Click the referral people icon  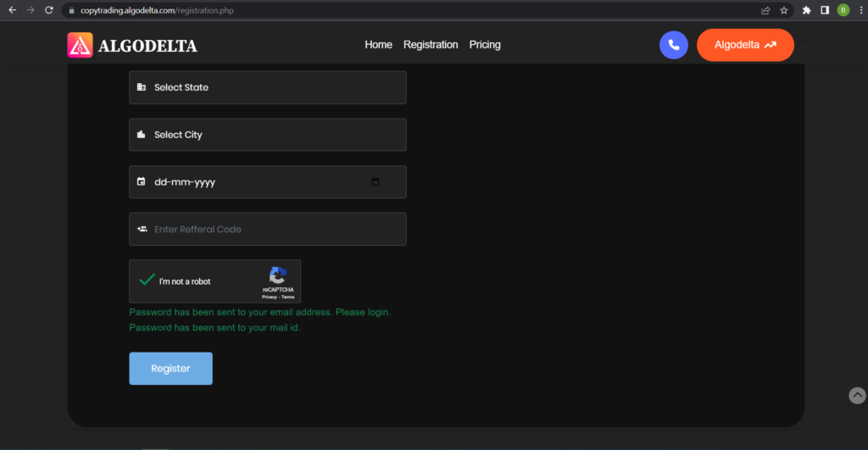pyautogui.click(x=142, y=229)
